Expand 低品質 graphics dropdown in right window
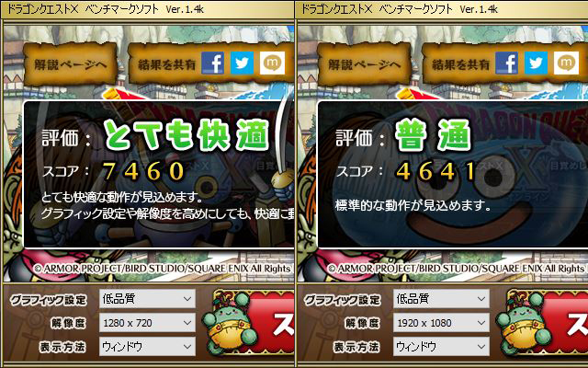The image size is (588, 368). [x=441, y=299]
